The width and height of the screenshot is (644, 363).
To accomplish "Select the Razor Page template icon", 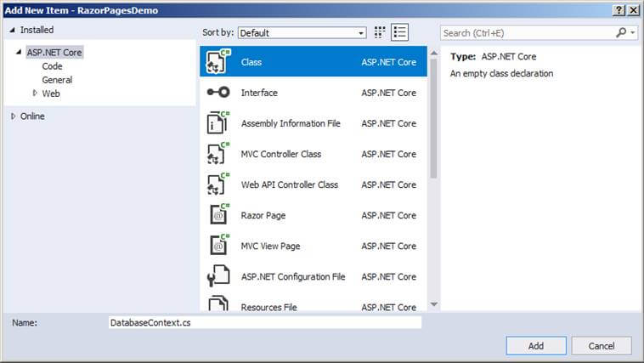I will (x=218, y=214).
